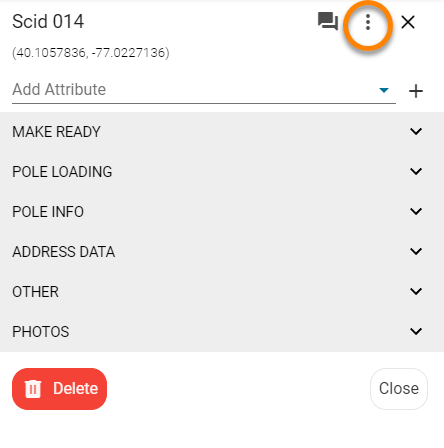The height and width of the screenshot is (448, 444).
Task: Click the red Delete button
Action: pos(59,389)
